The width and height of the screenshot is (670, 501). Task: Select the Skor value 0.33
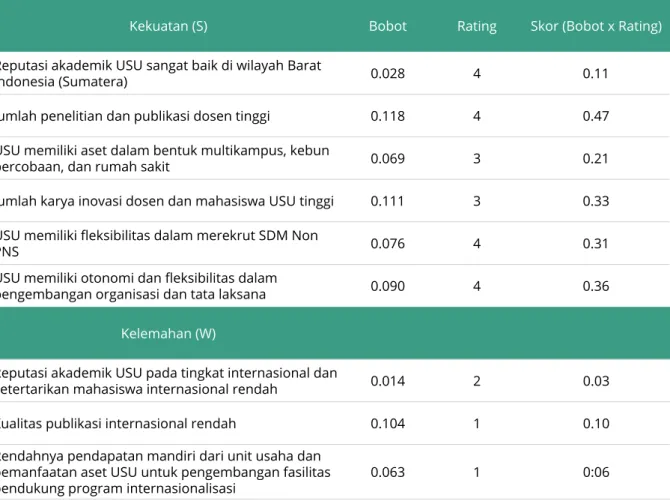596,201
